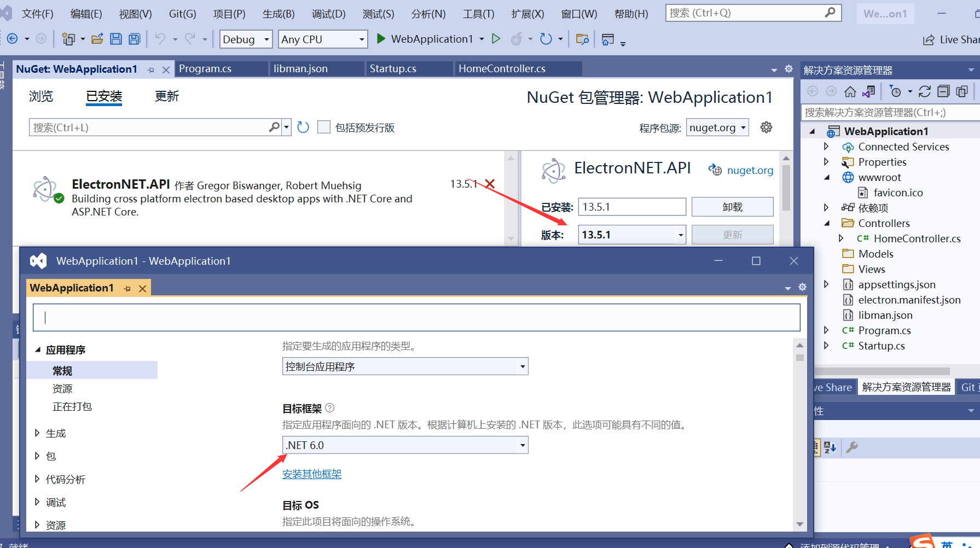Select the Save All toolbar icon

pos(134,38)
